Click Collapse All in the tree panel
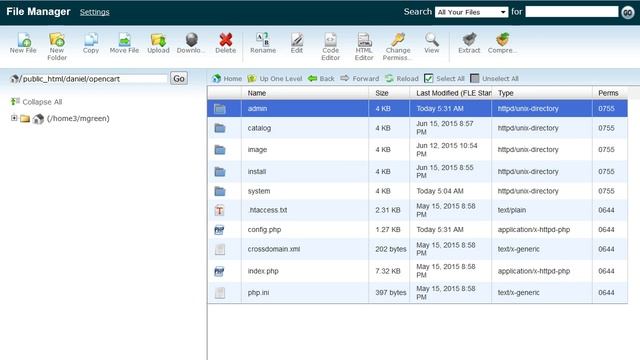Viewport: 640px width, 360px height. pos(36,102)
